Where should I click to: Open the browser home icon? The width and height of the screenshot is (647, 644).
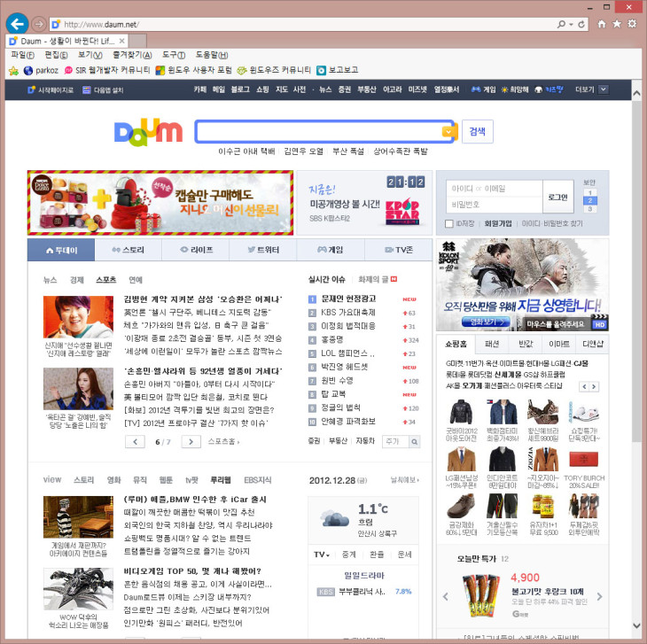pyautogui.click(x=602, y=24)
